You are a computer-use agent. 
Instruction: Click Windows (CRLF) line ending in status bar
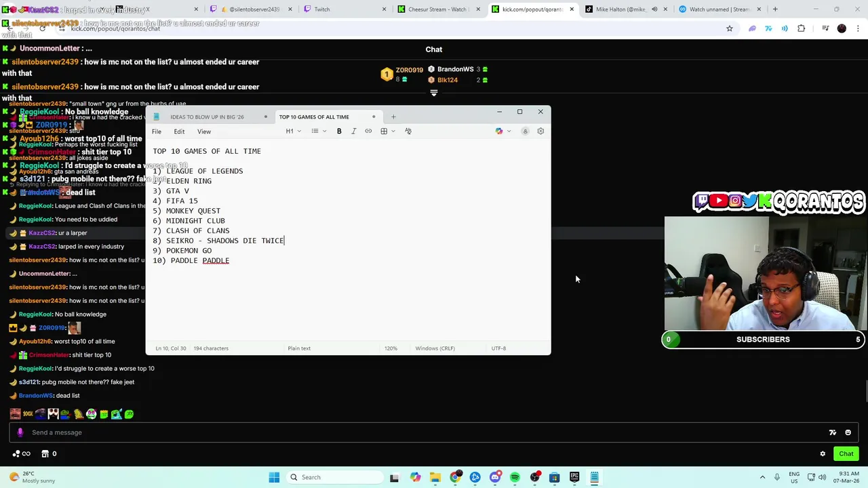coord(435,348)
